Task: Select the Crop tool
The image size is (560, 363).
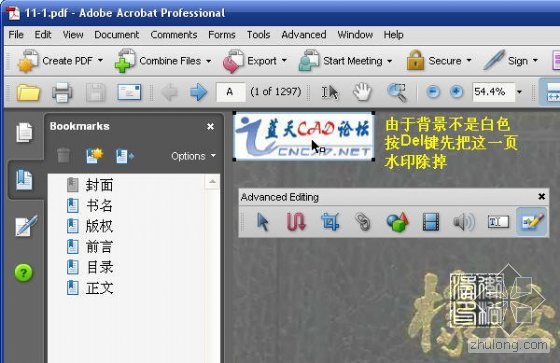Action: [330, 222]
